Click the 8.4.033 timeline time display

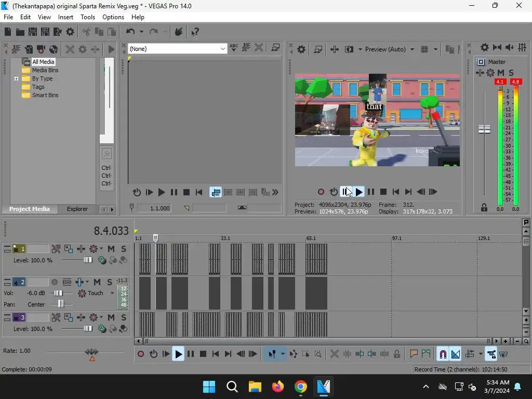[111, 231]
